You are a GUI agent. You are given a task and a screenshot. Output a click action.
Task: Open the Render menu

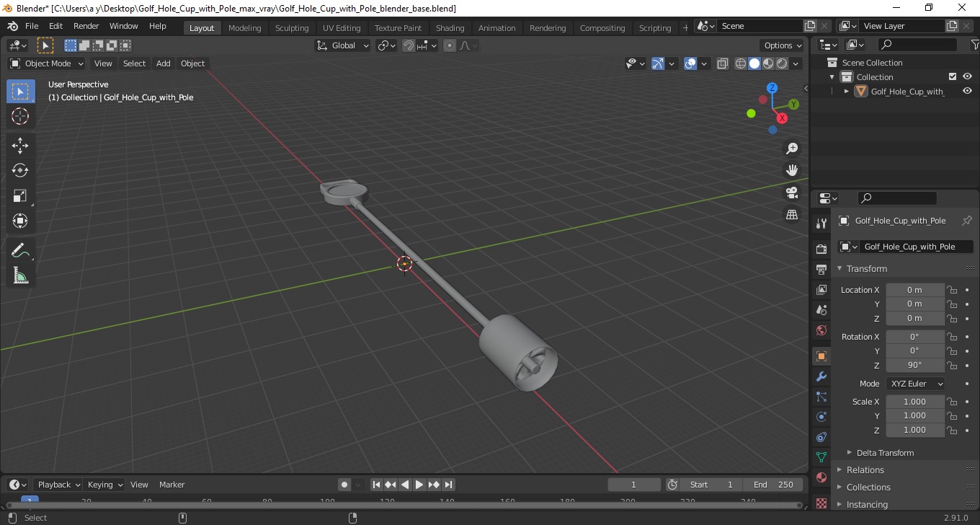click(x=86, y=26)
